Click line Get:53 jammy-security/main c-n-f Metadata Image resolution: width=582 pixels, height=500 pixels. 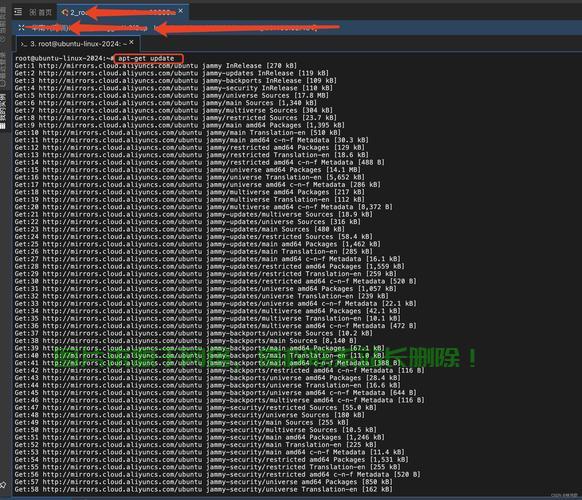click(210, 452)
